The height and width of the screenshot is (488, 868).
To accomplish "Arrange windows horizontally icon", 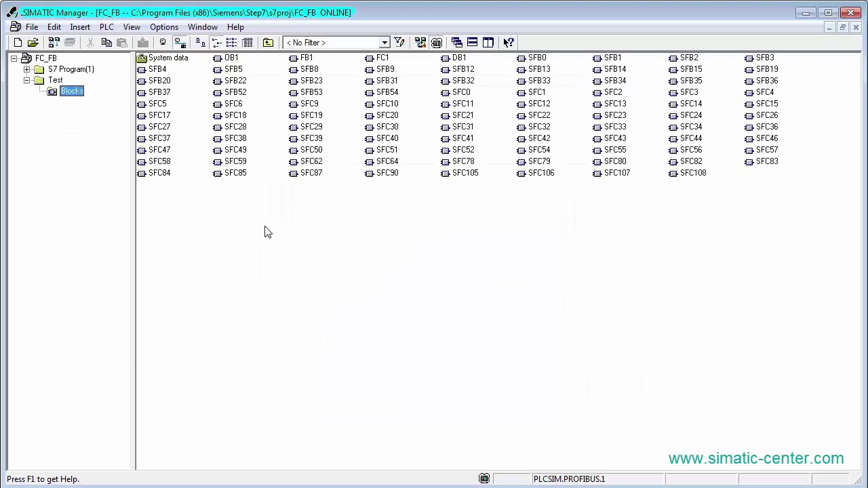I will 473,43.
